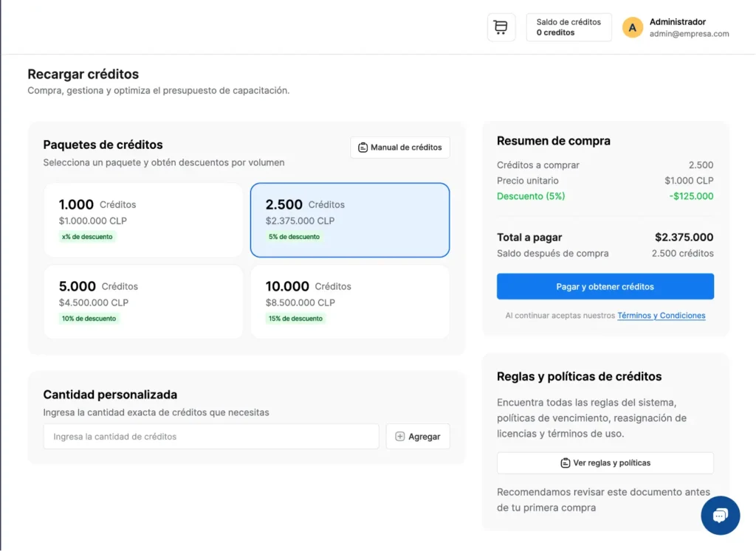Focus the custom credit amount input field
The width and height of the screenshot is (756, 551).
(210, 437)
